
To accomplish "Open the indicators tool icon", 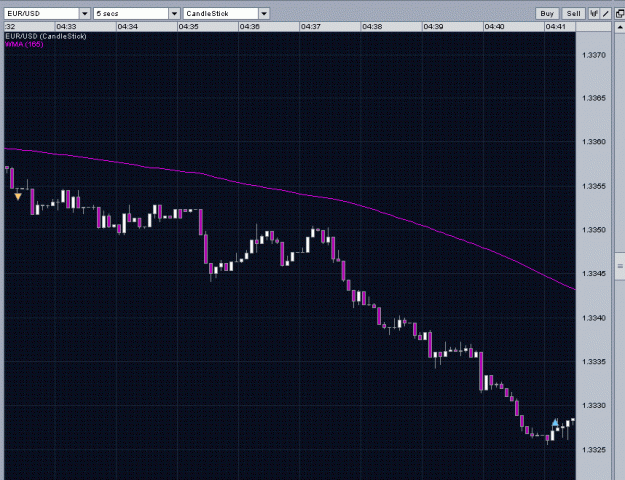I will click(594, 14).
